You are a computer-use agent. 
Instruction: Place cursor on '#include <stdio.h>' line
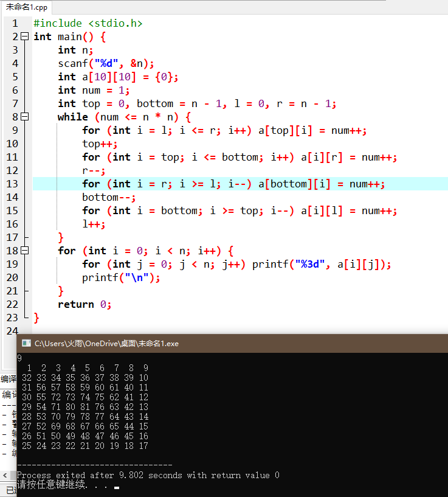coord(88,23)
